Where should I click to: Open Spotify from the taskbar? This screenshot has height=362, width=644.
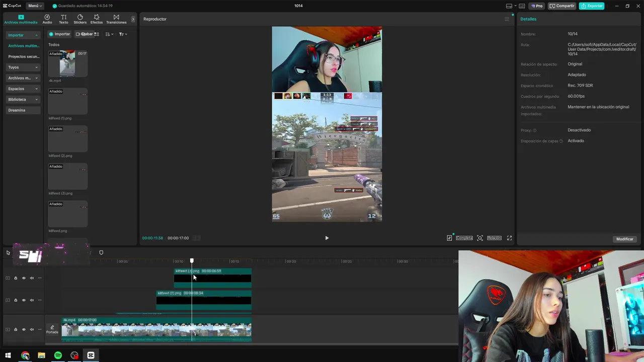(58, 355)
